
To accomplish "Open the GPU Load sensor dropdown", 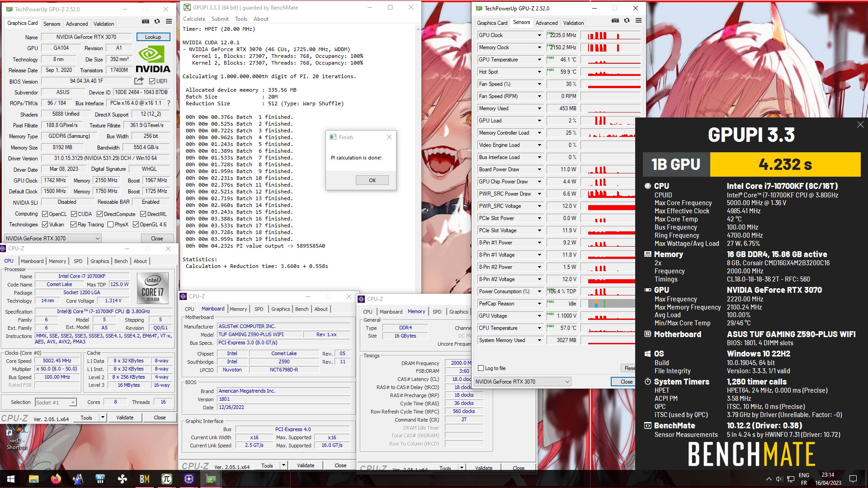I will (539, 121).
